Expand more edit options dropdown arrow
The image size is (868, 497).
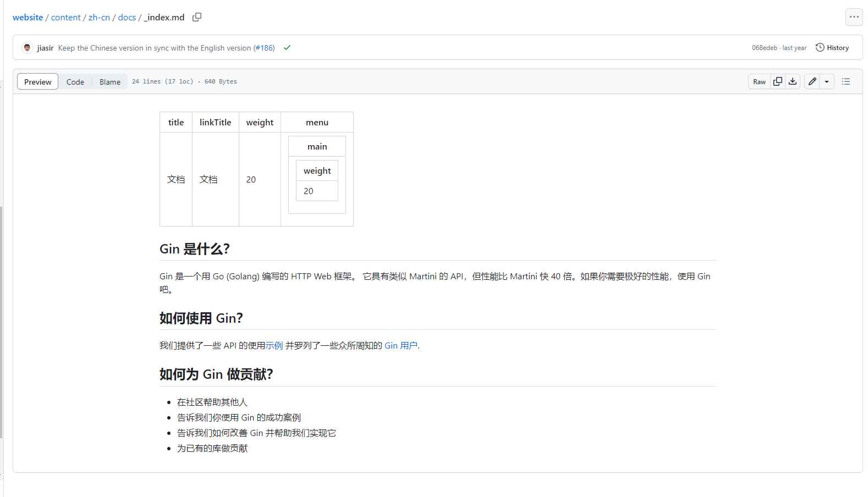click(x=827, y=81)
